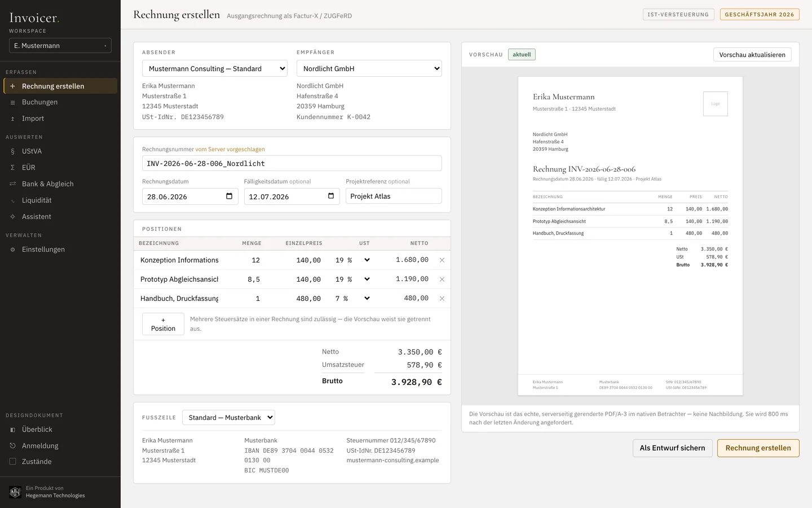The image size is (812, 508).
Task: Remove the Prototyp Abgleichsansicht position
Action: click(x=442, y=279)
